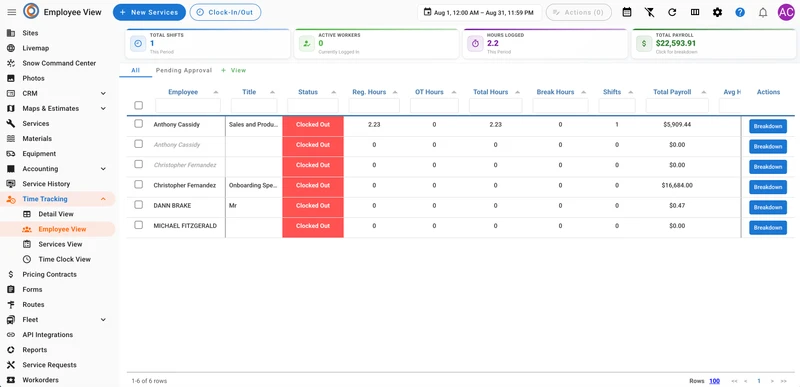Switch to the All tab

tap(135, 70)
